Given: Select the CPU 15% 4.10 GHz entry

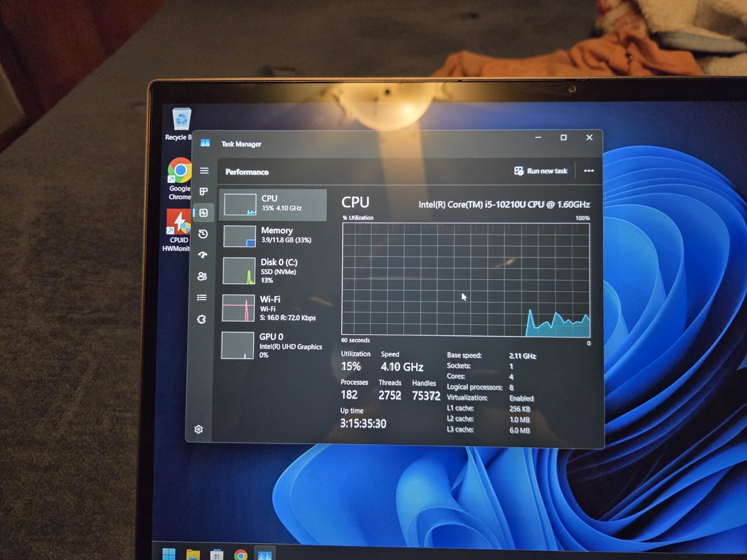Looking at the screenshot, I should [x=273, y=205].
